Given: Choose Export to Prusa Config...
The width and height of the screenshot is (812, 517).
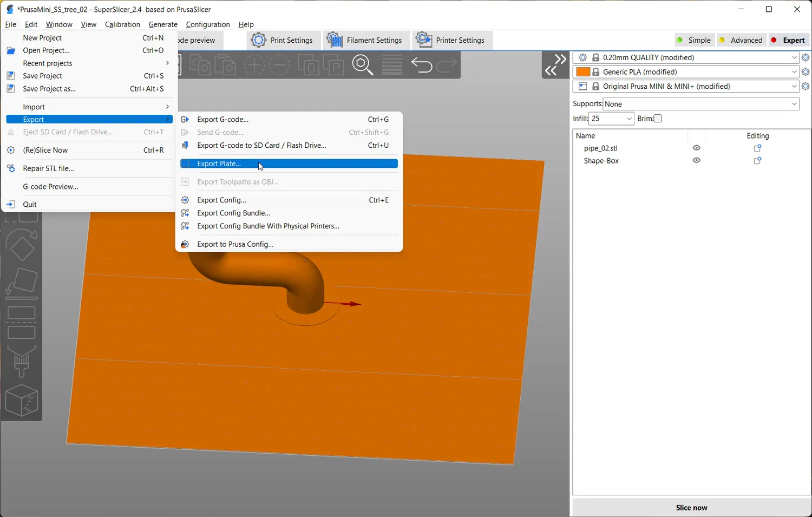Looking at the screenshot, I should pyautogui.click(x=289, y=244).
